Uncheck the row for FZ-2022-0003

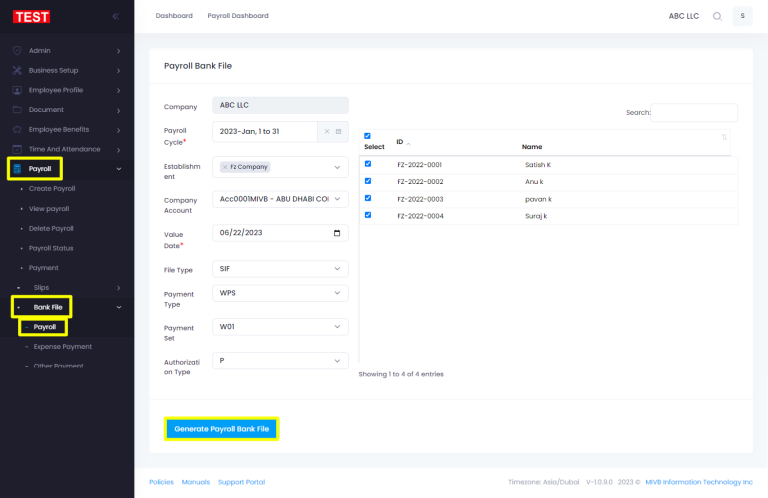click(x=368, y=198)
